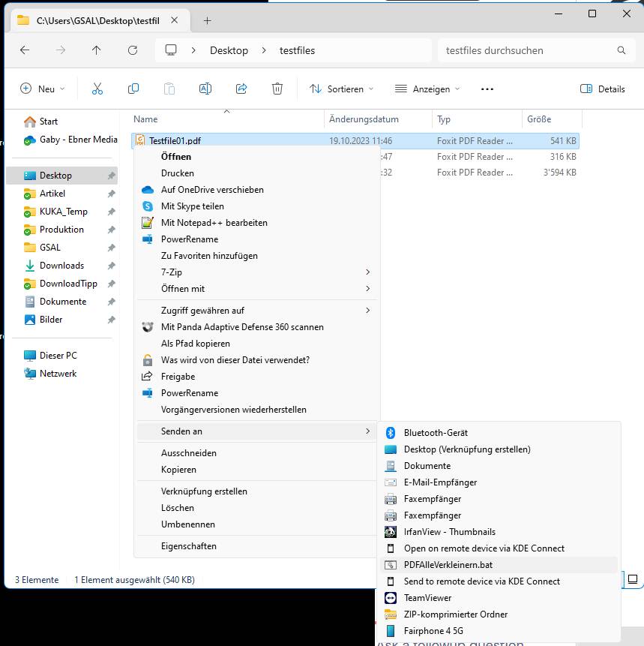This screenshot has width=644, height=646.
Task: Click the Copy icon in toolbar
Action: click(x=133, y=89)
